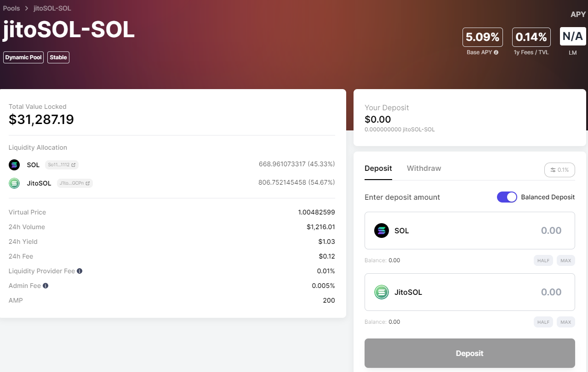Screen dimensions: 588x372
Task: Open the 0.1% slippage settings
Action: tap(559, 170)
